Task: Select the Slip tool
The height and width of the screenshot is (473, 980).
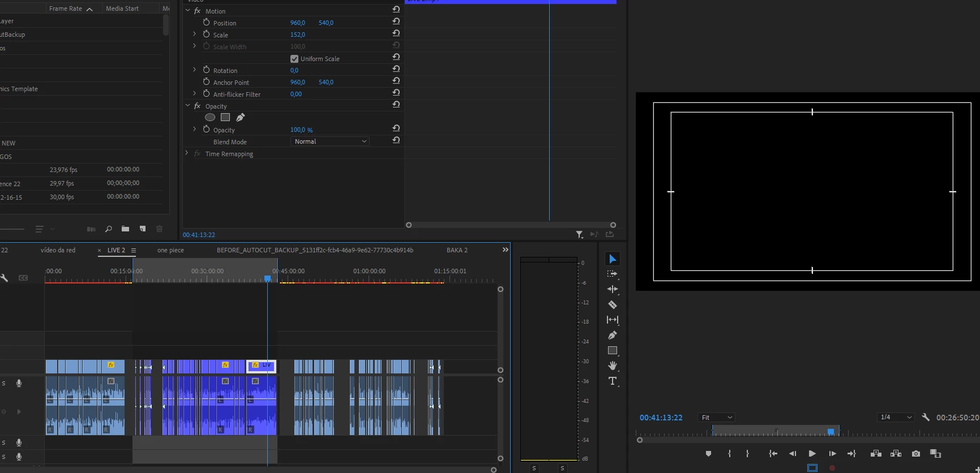Action: pos(613,320)
